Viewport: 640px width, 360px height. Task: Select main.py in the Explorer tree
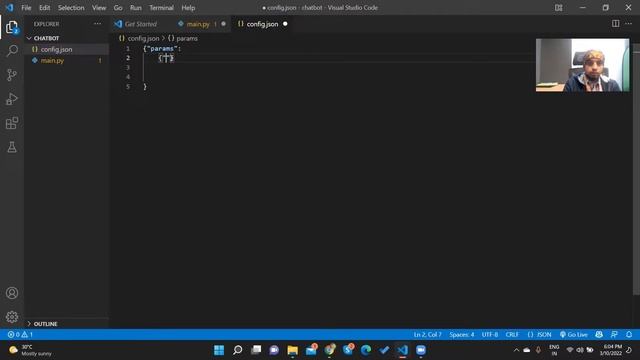52,60
